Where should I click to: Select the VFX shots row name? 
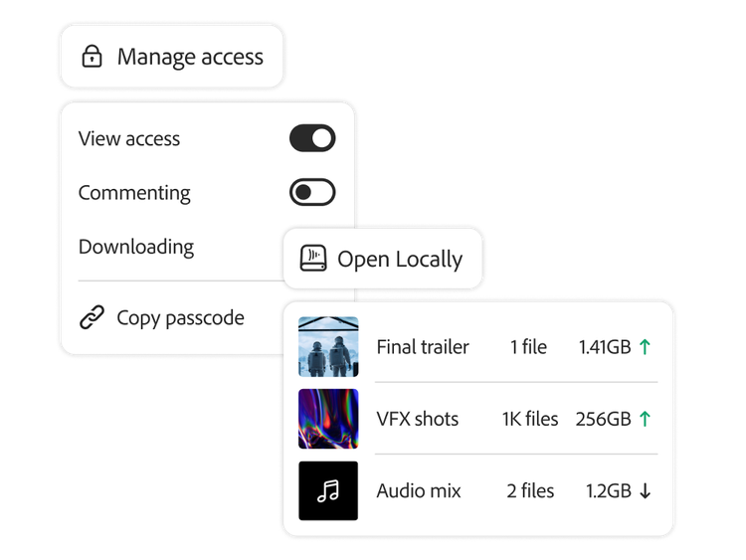(x=418, y=419)
